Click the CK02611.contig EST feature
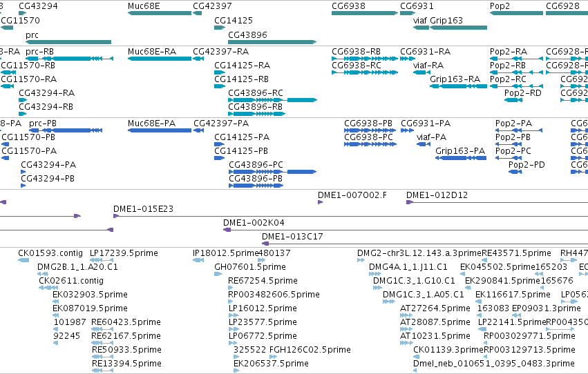Screen dimensions: 588x374 coord(48,288)
